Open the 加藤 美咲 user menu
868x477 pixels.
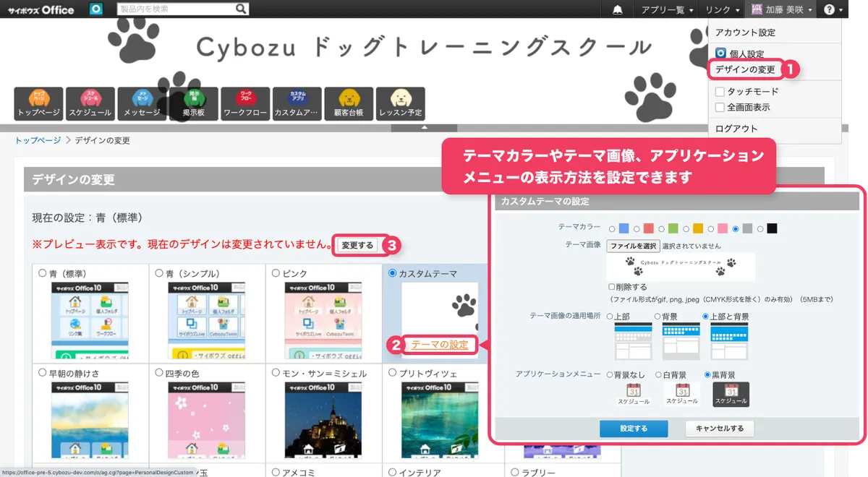782,10
